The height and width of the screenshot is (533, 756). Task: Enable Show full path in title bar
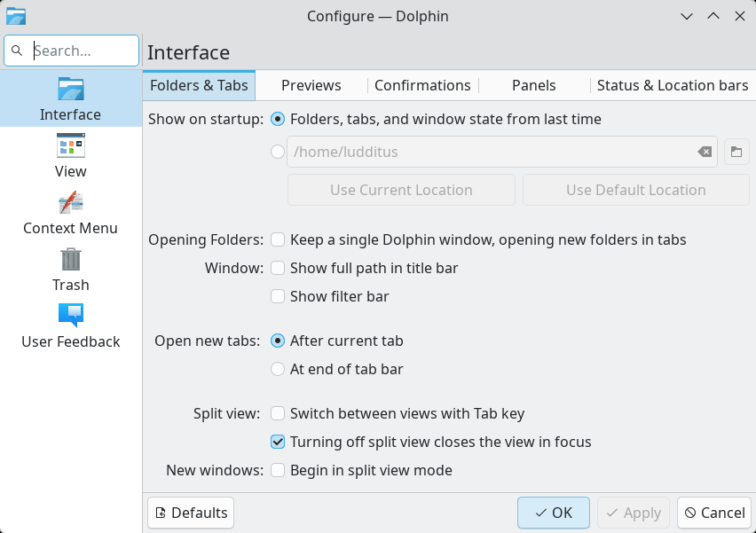pos(278,268)
